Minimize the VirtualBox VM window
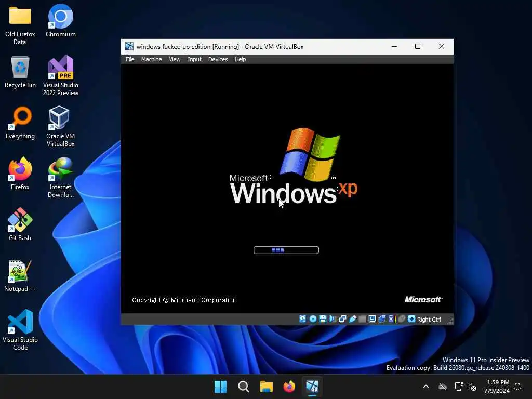This screenshot has width=532, height=399. click(394, 46)
